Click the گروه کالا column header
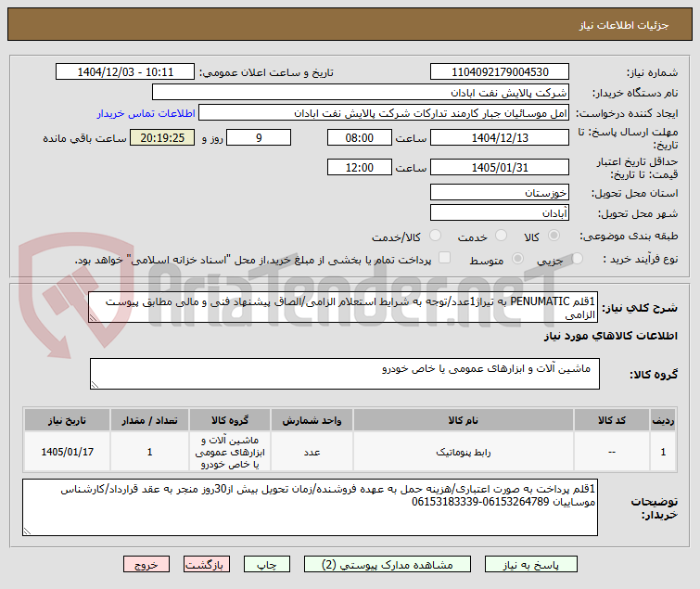The width and height of the screenshot is (700, 589). [x=230, y=420]
